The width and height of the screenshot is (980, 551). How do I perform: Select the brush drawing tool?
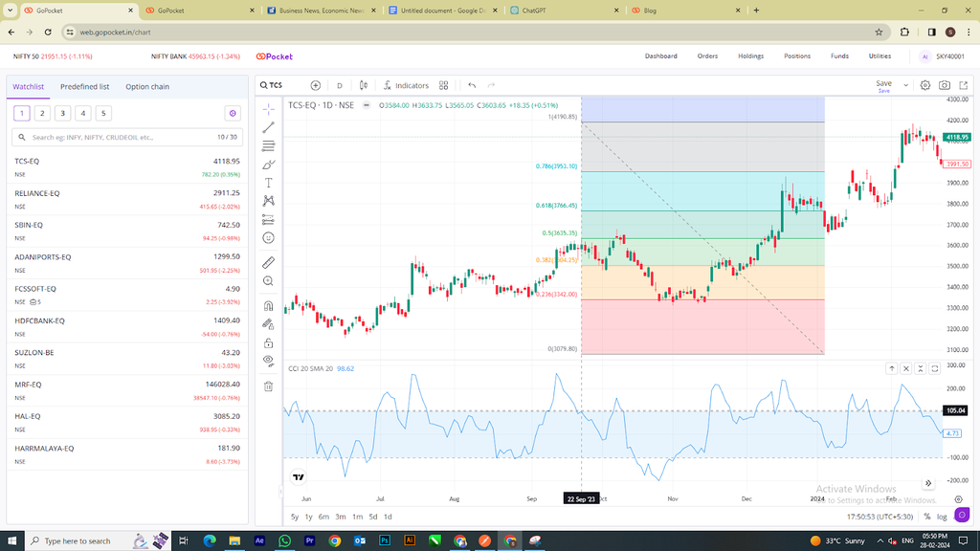(268, 165)
